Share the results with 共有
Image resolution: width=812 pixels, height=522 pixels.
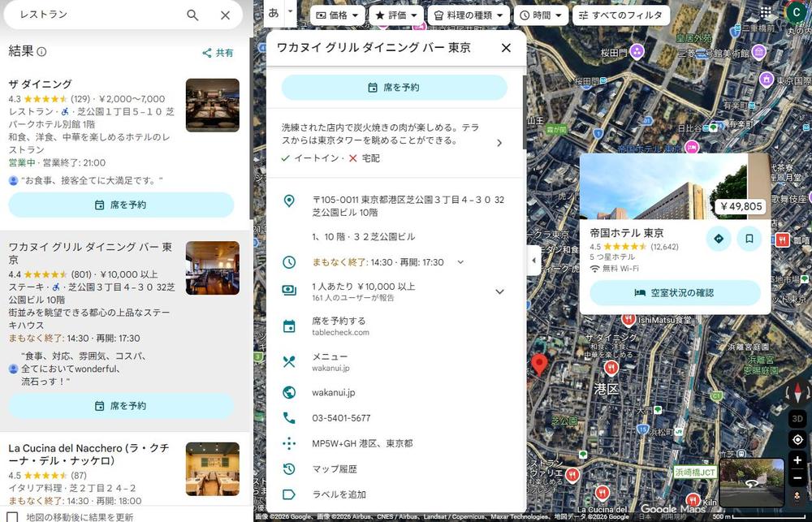point(218,53)
